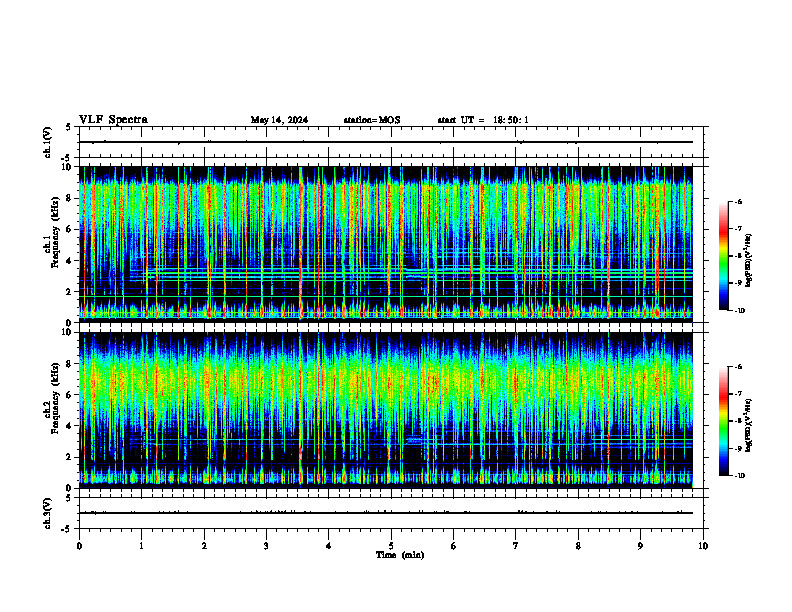
Task: Click the '10' tick label on time axis
Action: (x=703, y=546)
